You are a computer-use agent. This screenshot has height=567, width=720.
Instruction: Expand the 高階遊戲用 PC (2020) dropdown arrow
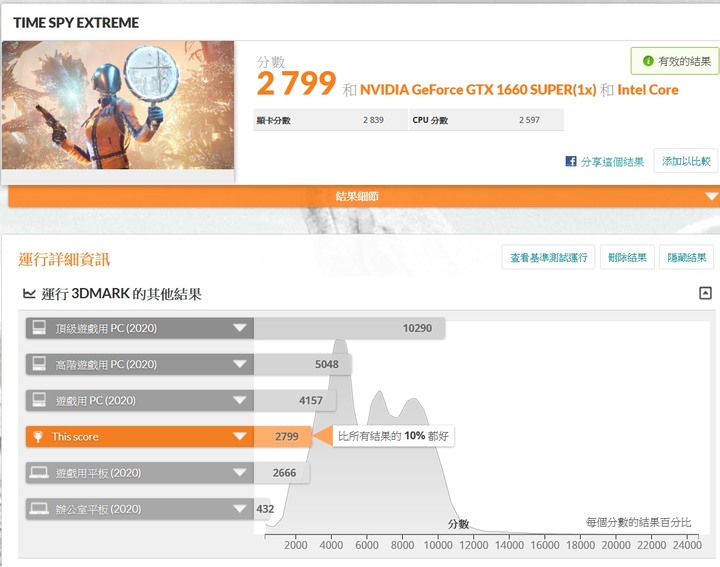point(240,364)
